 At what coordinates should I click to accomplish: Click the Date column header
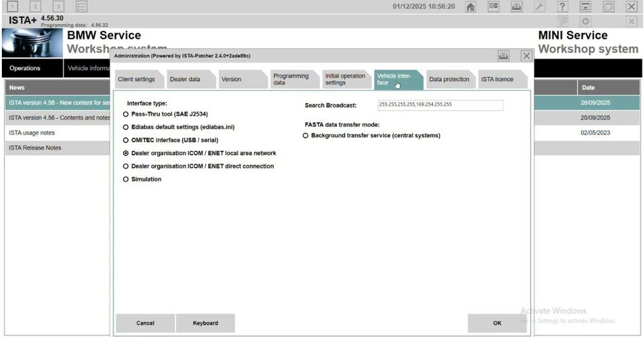click(609, 87)
